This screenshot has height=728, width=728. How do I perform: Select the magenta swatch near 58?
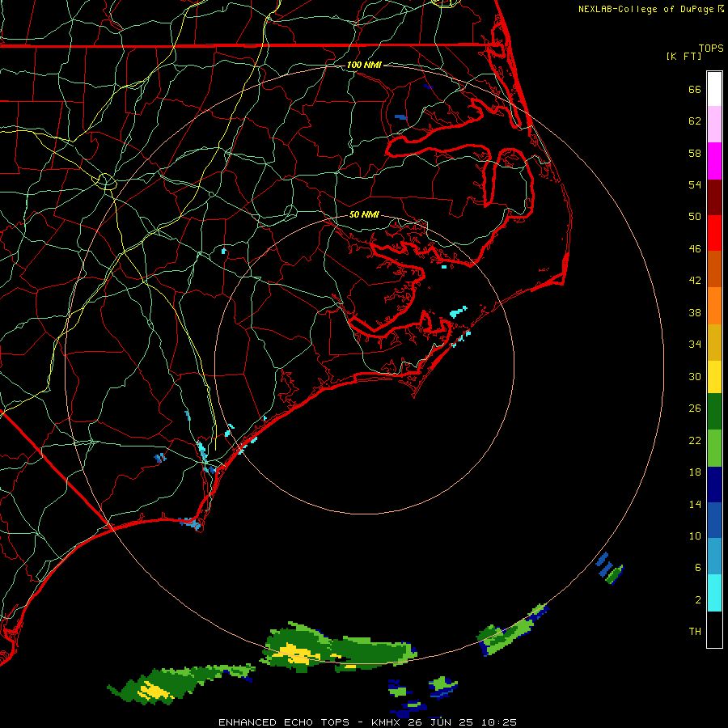[714, 161]
